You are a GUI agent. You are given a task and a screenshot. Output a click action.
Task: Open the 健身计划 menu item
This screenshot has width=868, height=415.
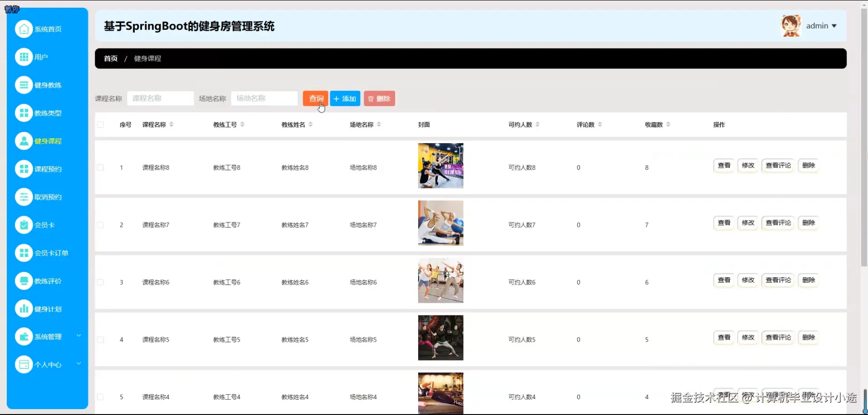(48, 309)
